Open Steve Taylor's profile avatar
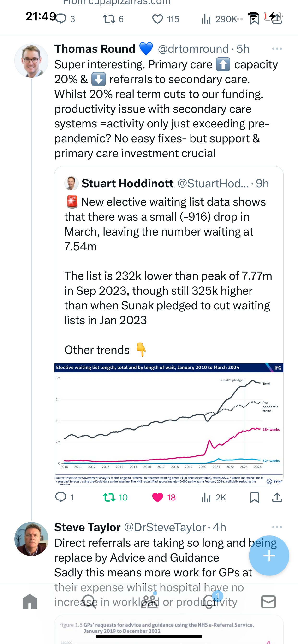Screen dimensions: 298x644 tap(31, 539)
